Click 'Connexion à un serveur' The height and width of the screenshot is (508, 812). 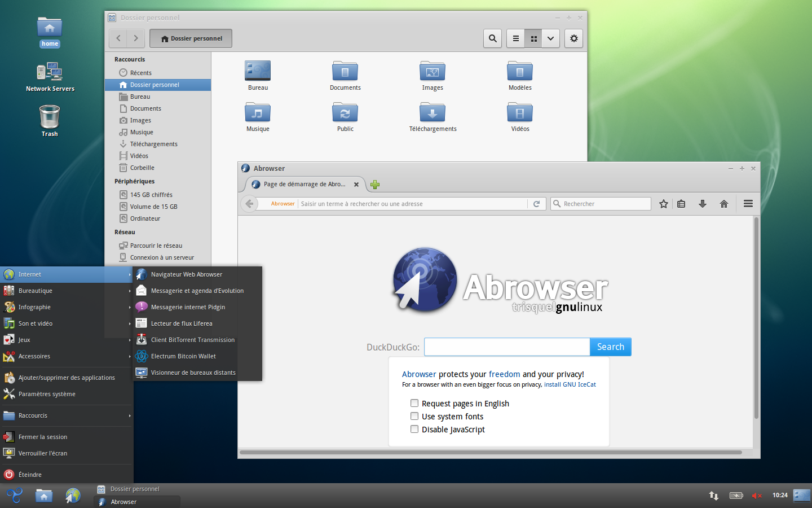[158, 257]
